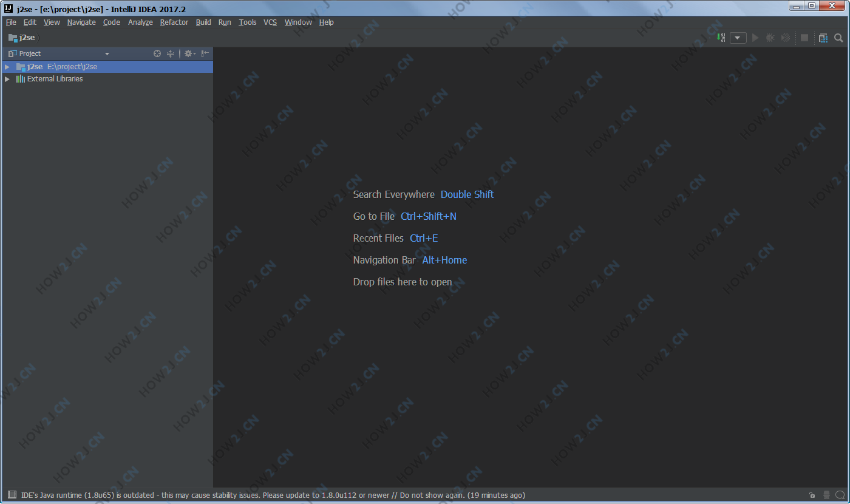Screen dimensions: 850x504
Task: Click the Search Everywhere magnifier icon
Action: [x=838, y=38]
